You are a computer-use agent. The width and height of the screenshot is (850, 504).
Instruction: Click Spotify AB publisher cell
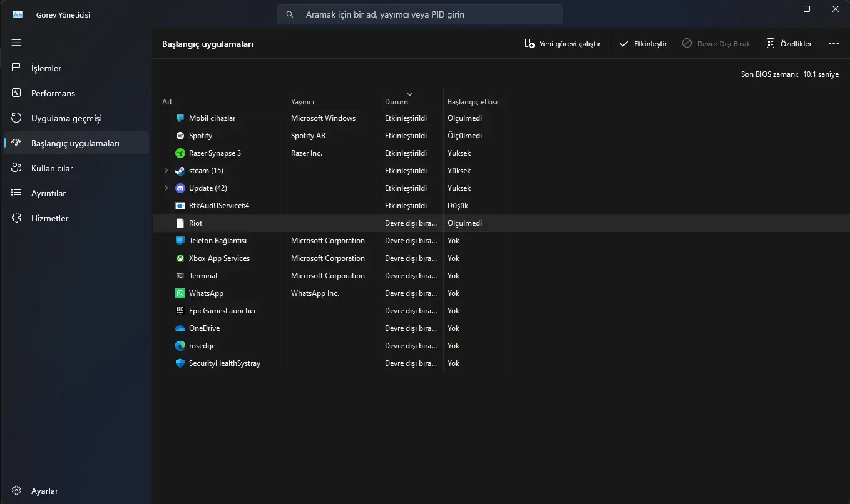tap(308, 136)
